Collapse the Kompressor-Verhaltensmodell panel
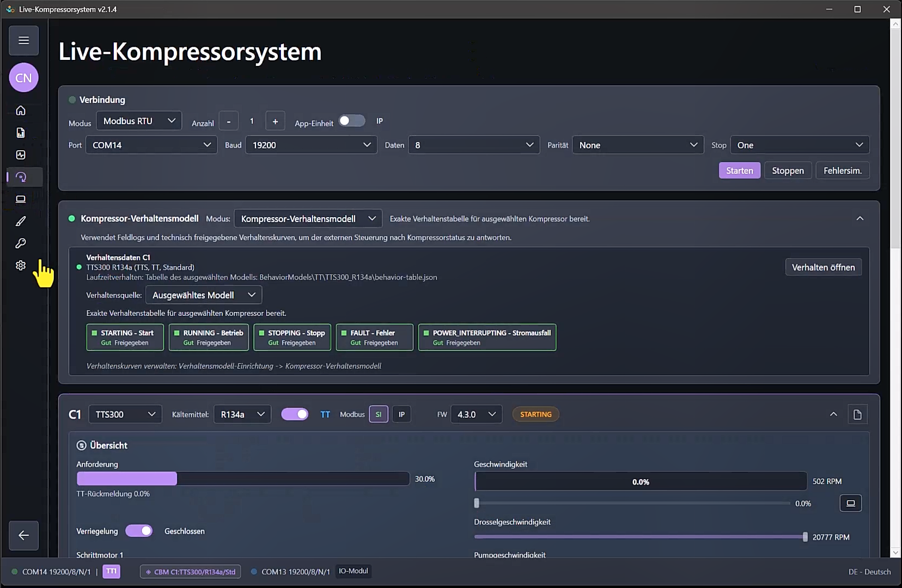Viewport: 902px width, 588px height. pyautogui.click(x=860, y=218)
